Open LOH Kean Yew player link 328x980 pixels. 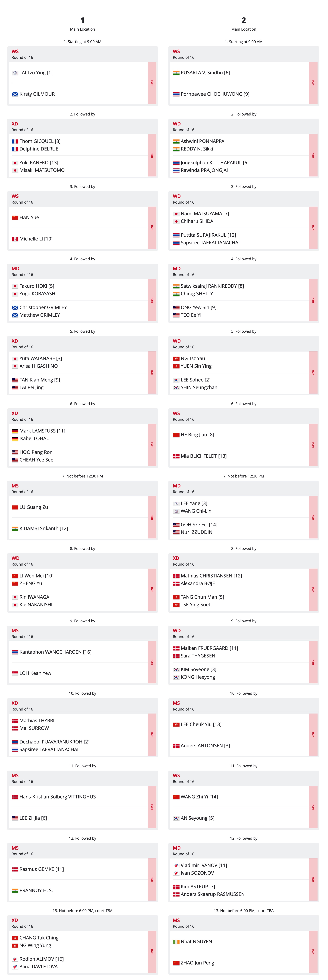click(35, 673)
